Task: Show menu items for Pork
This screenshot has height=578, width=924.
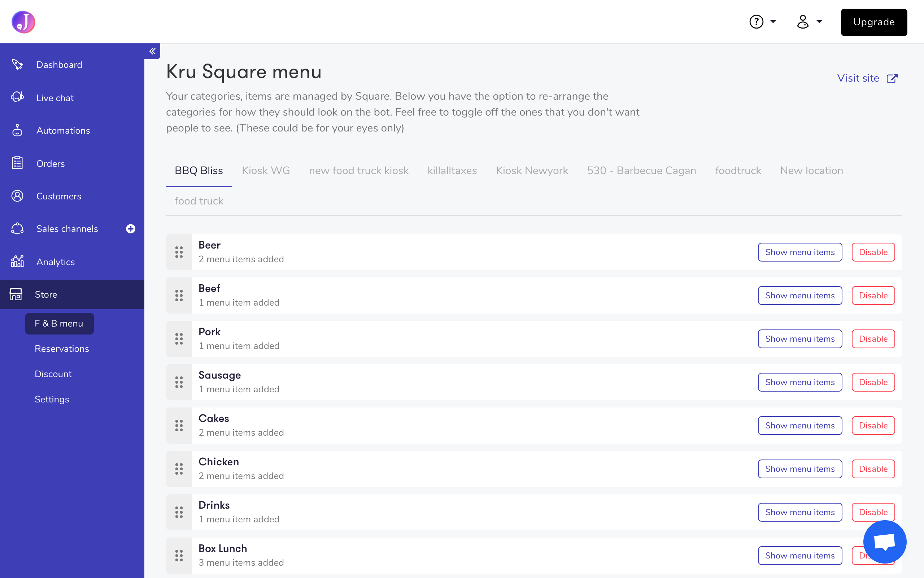Action: (x=800, y=339)
